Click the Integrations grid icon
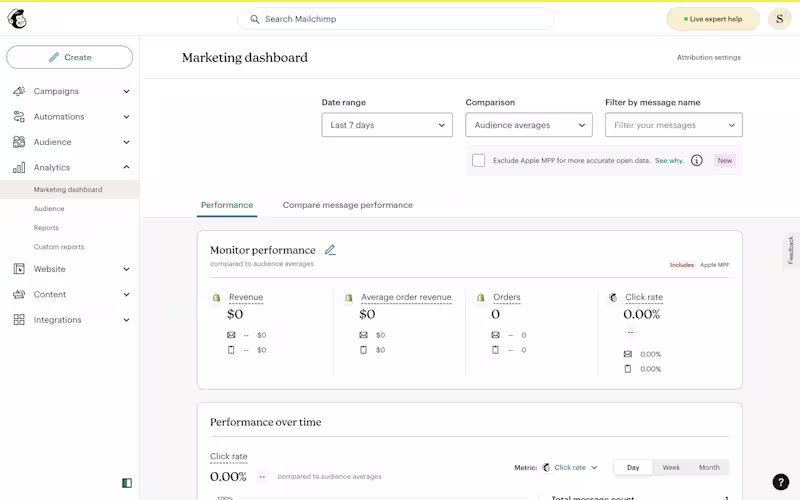Viewport: 800px width, 500px height. pyautogui.click(x=19, y=320)
